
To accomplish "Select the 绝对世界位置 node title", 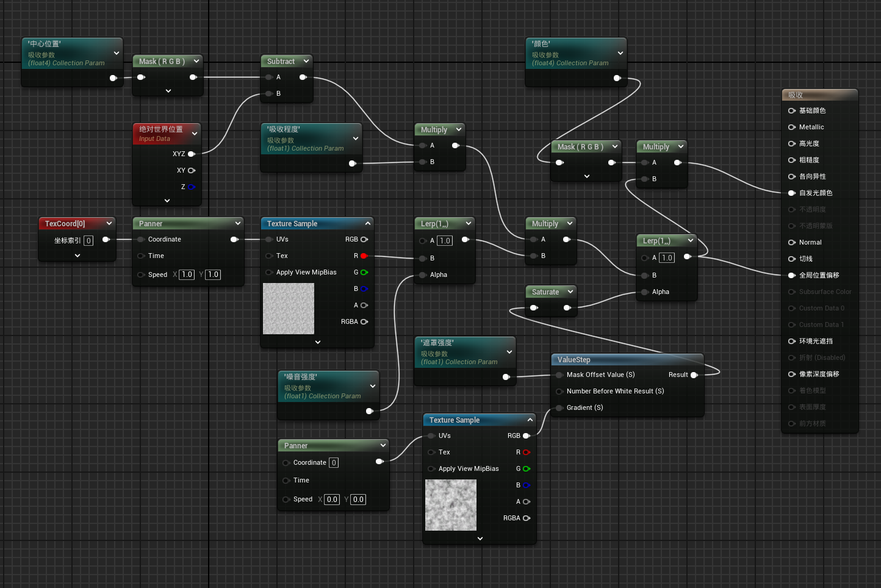I will tap(161, 129).
